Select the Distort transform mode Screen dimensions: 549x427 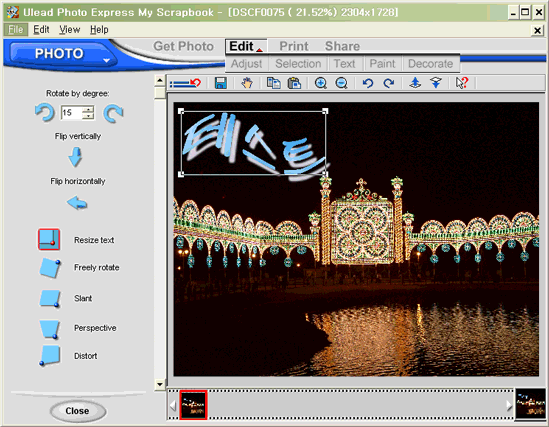(49, 356)
